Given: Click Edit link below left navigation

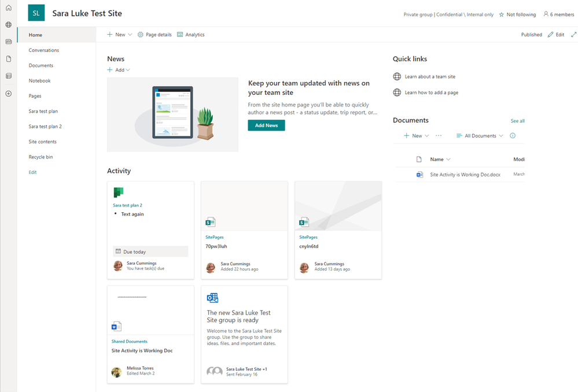Looking at the screenshot, I should coord(33,172).
